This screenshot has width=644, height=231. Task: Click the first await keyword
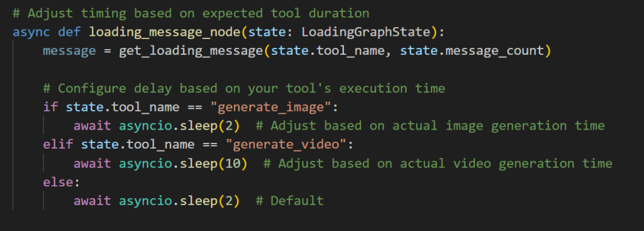[x=92, y=126]
